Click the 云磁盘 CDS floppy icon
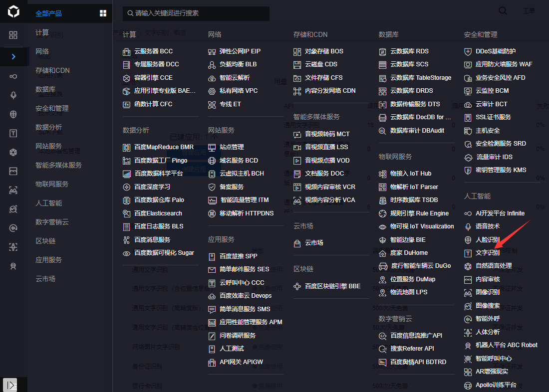The height and width of the screenshot is (392, 549). [297, 65]
